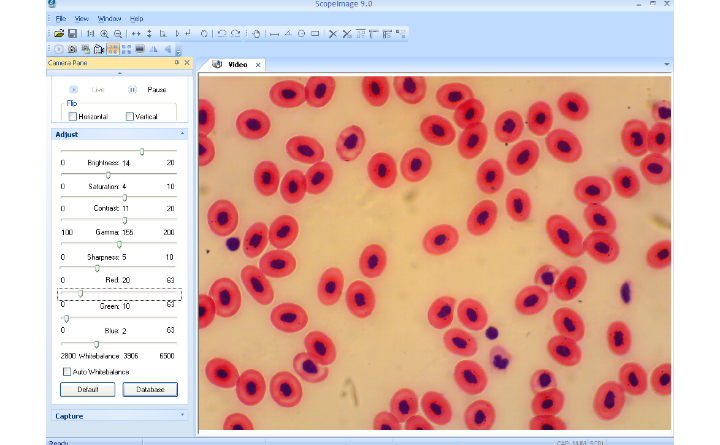Click the Brightness slider handle
Viewport: 720px width, 445px height.
142,151
